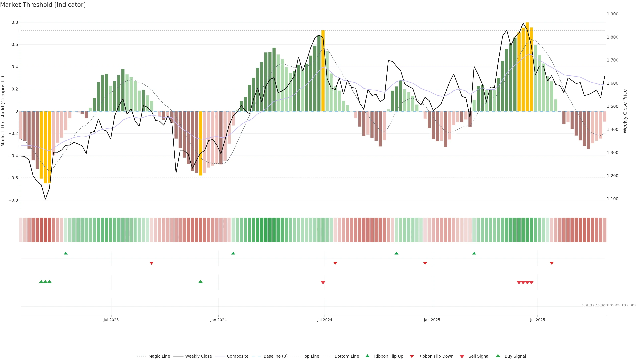Screen dimensions: 644x362
Task: Click the Market Threshold [Indicator] chart title
Action: [x=43, y=5]
